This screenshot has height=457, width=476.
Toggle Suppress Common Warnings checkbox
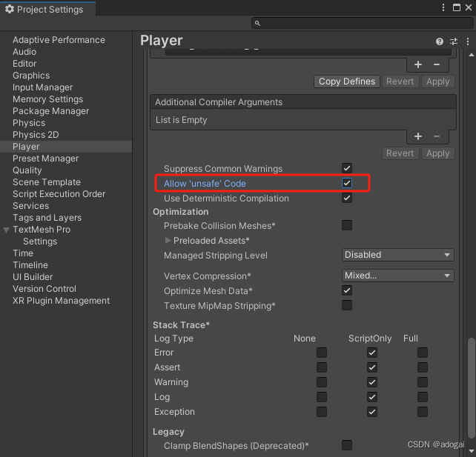coord(346,168)
